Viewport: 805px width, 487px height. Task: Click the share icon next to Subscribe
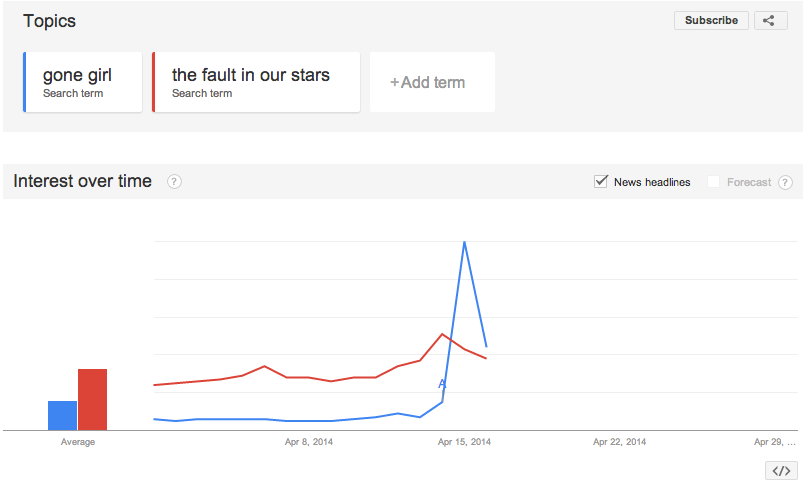coord(770,21)
